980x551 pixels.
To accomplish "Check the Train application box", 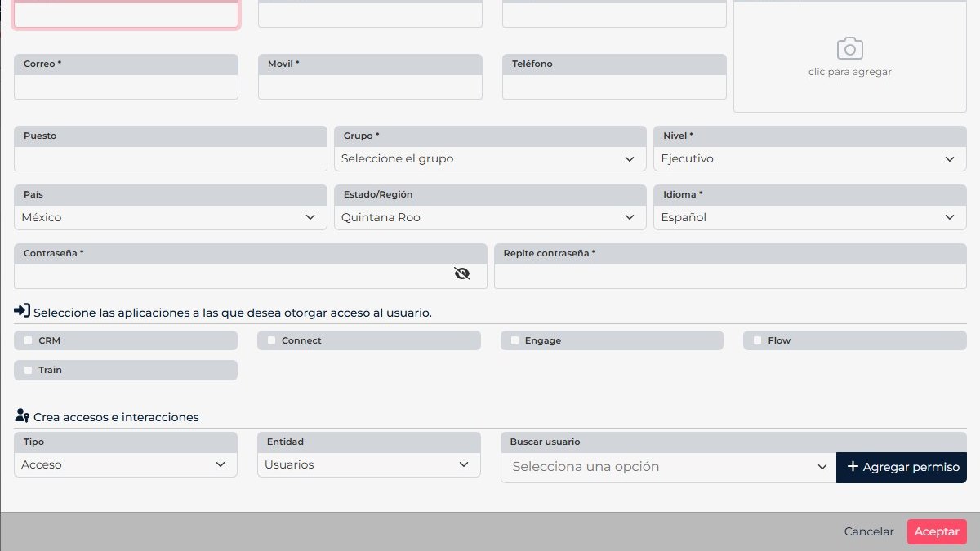I will click(x=29, y=370).
